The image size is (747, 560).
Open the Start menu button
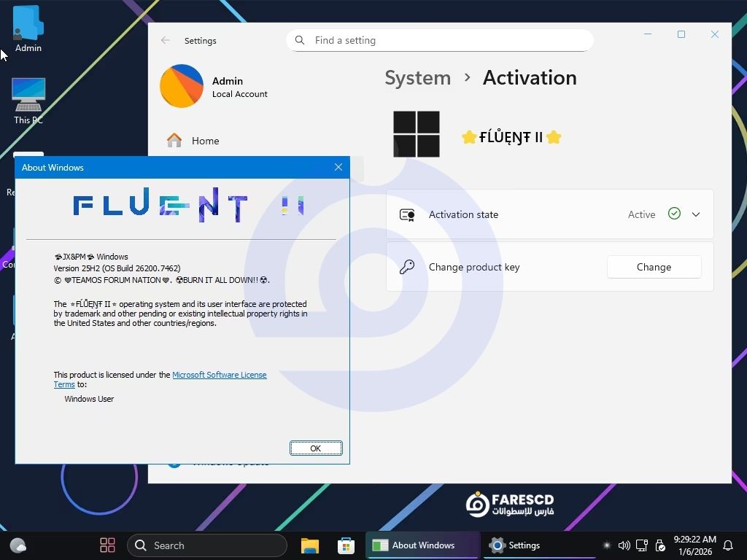pyautogui.click(x=107, y=545)
